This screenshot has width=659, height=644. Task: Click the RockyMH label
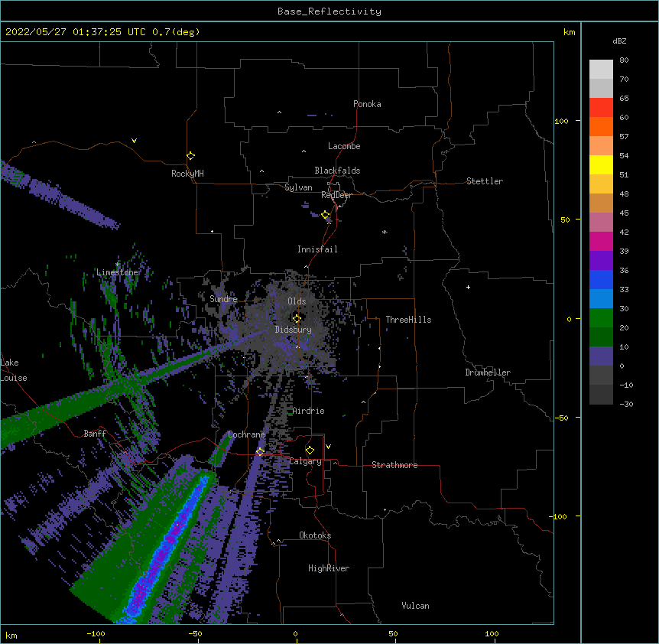[x=187, y=174]
